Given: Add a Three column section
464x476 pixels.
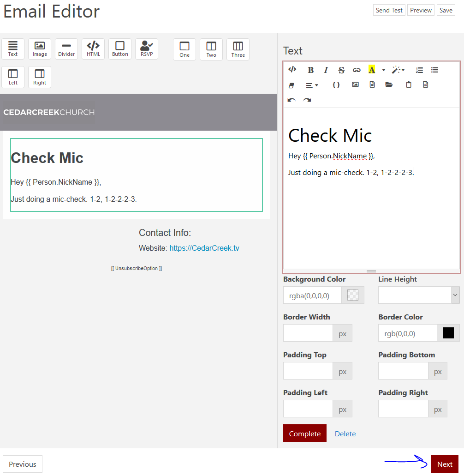Looking at the screenshot, I should point(238,49).
